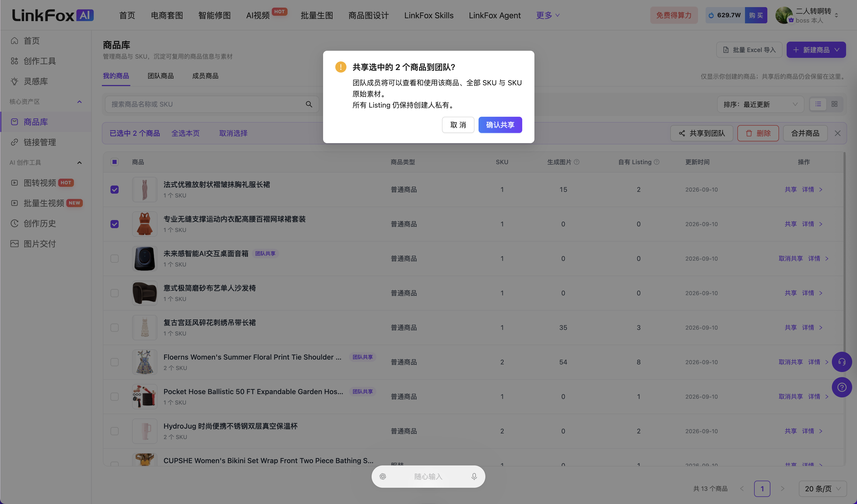Uncheck 专业无缝支撑运动内衣 row checkbox
The image size is (857, 504).
115,224
